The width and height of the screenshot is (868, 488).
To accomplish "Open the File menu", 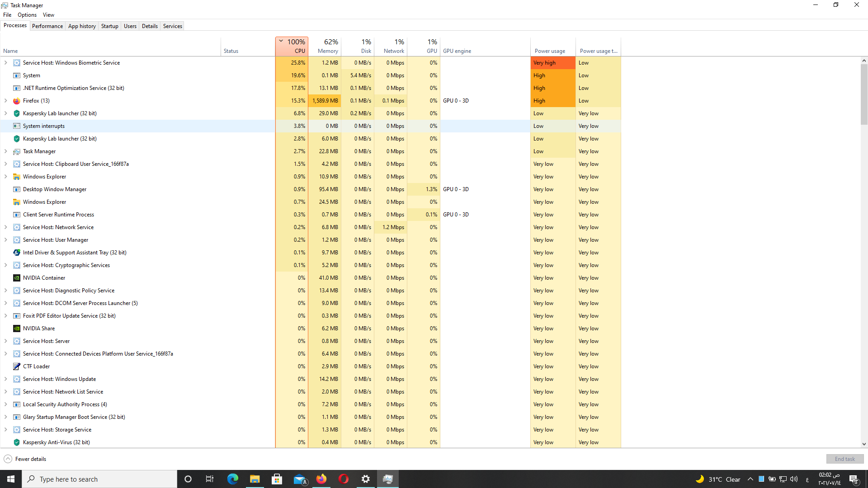I will coord(7,15).
